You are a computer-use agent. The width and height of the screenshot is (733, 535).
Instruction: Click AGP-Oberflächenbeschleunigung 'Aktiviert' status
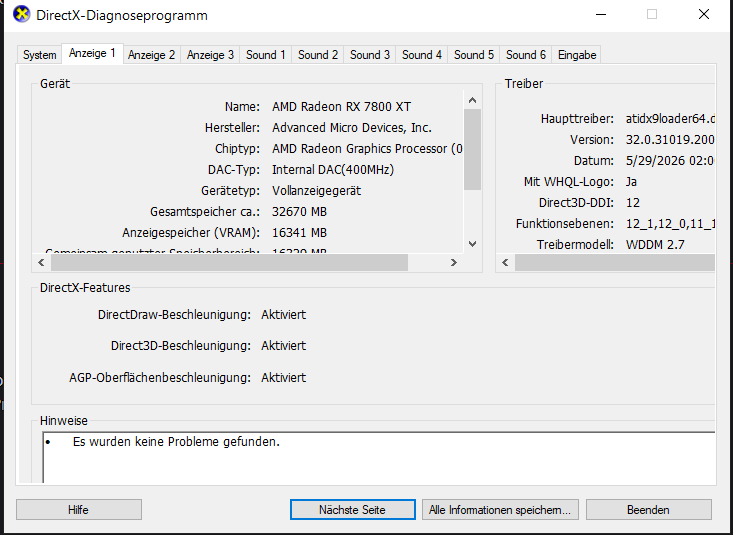(284, 377)
